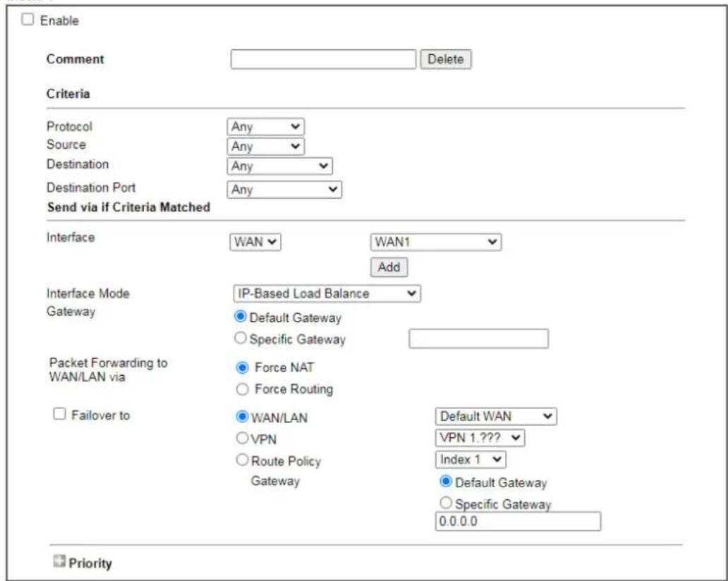The width and height of the screenshot is (728, 581).
Task: Open the Interface Mode dropdown
Action: [327, 294]
